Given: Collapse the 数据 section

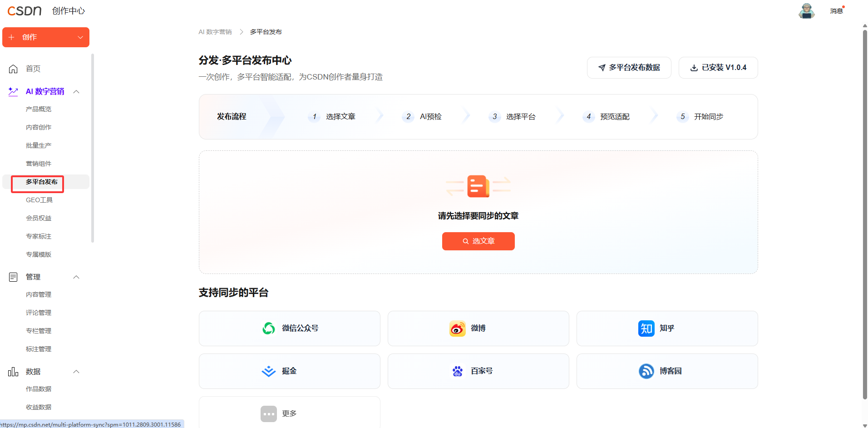Looking at the screenshot, I should 76,372.
